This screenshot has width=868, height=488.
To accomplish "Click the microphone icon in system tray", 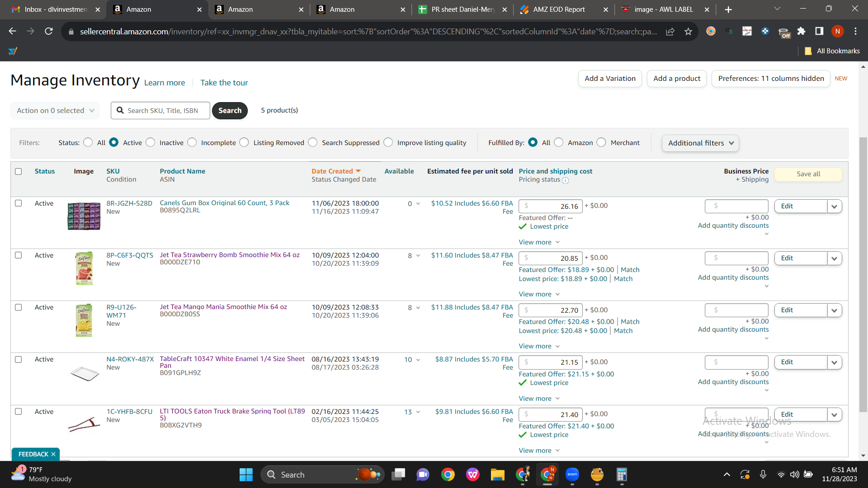I will [x=763, y=474].
